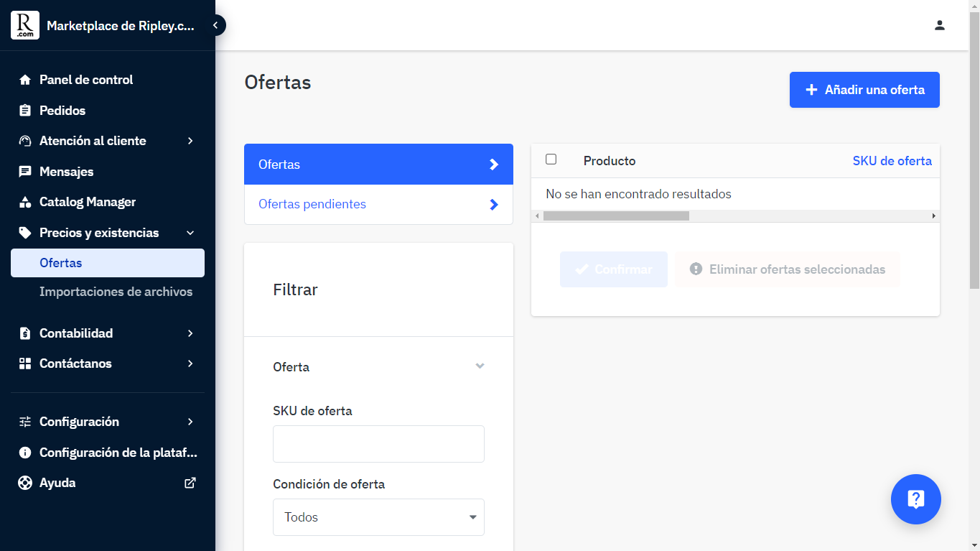Collapse the Oferta filter section
980x551 pixels.
pyautogui.click(x=480, y=366)
